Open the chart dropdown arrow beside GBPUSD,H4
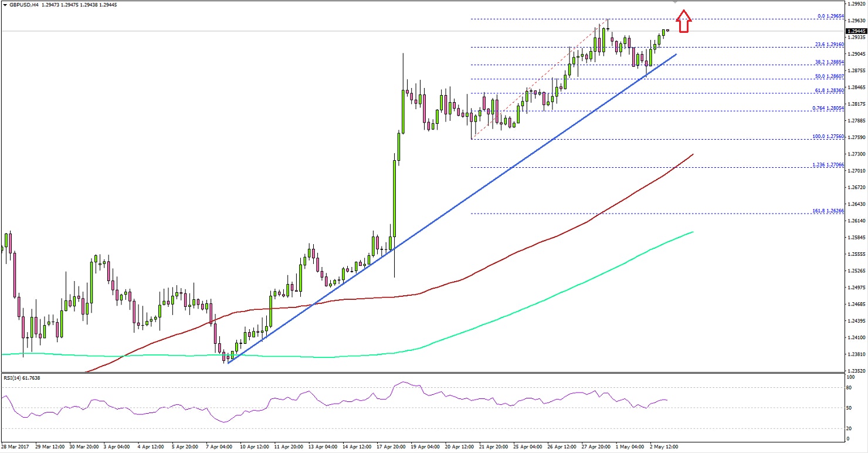This screenshot has width=868, height=453. point(6,4)
